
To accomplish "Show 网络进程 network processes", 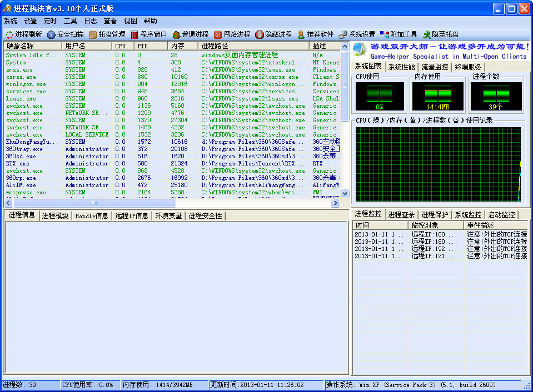I will pyautogui.click(x=232, y=34).
